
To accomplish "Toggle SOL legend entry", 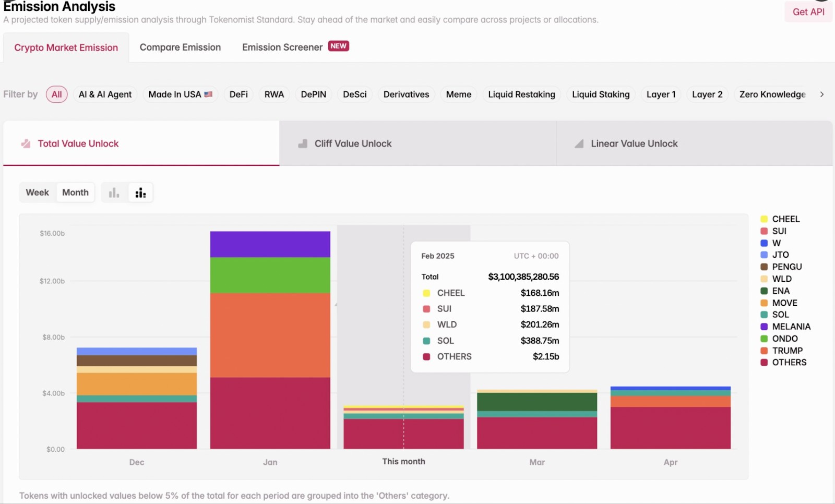I will [x=775, y=315].
